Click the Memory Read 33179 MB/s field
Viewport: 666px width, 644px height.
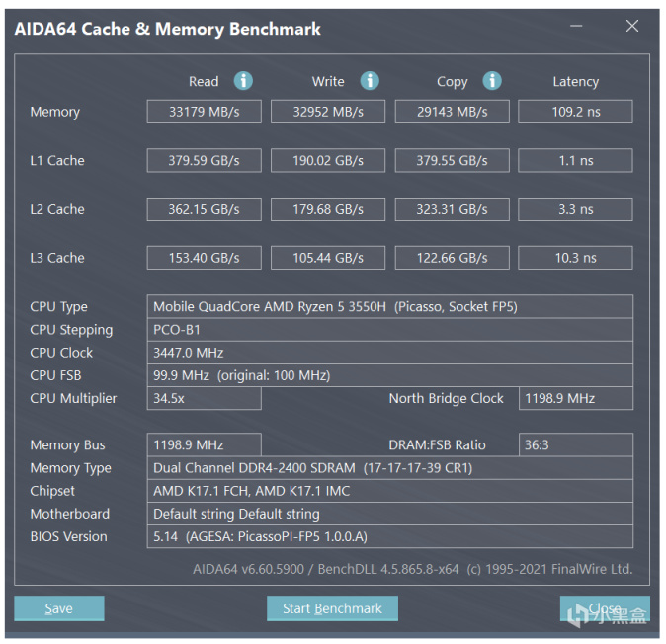point(205,112)
